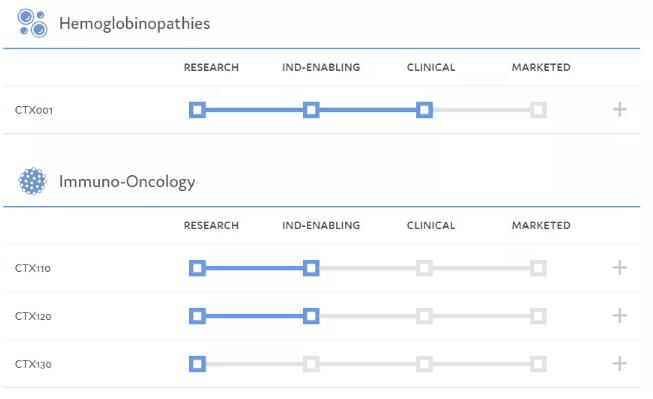Screen dimensions: 653x399
Task: Click CTX120 blue progress bar segment
Action: click(254, 316)
